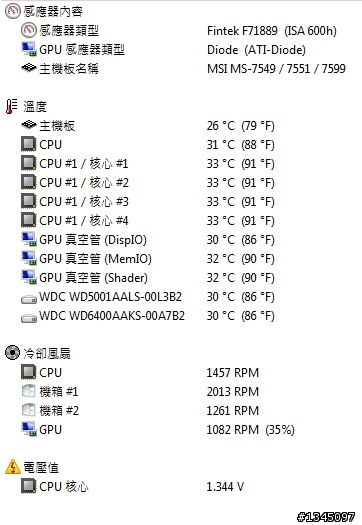Click the monitor icon for GPU 真空管 (Shader)
This screenshot has width=362, height=525.
click(x=29, y=278)
